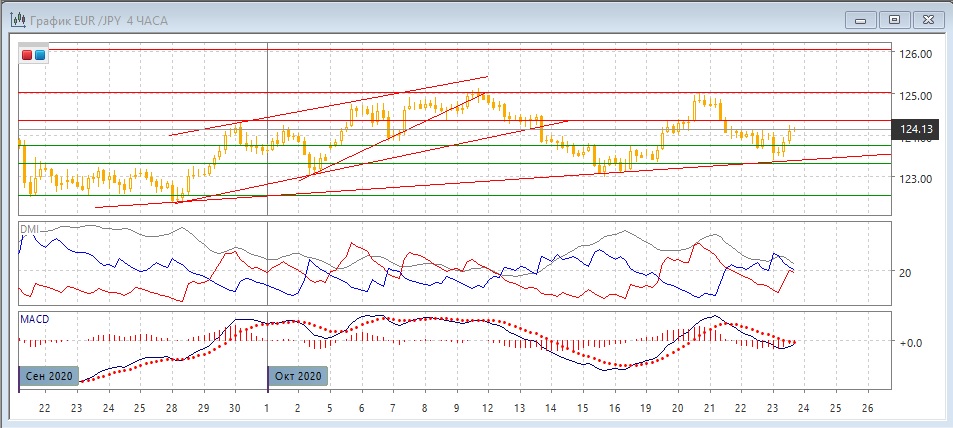Click the MACD +0.0 axis label
The height and width of the screenshot is (428, 953).
coord(911,342)
